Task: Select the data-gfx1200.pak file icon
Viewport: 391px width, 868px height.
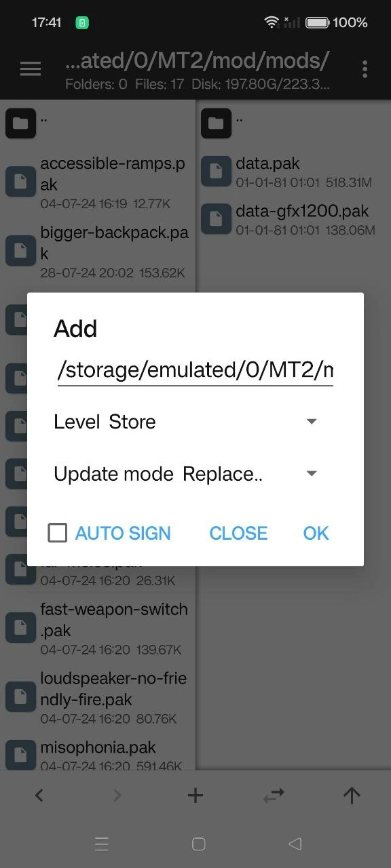Action: (216, 219)
